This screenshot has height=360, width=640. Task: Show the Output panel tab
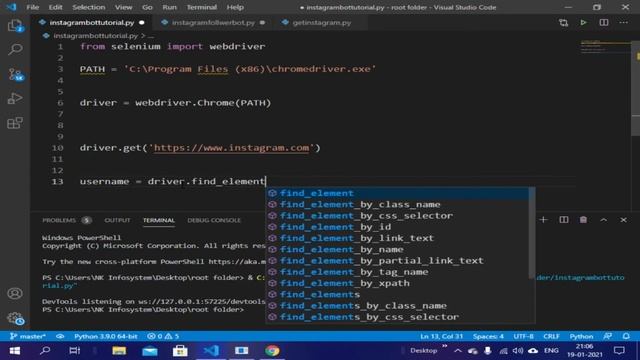point(117,220)
